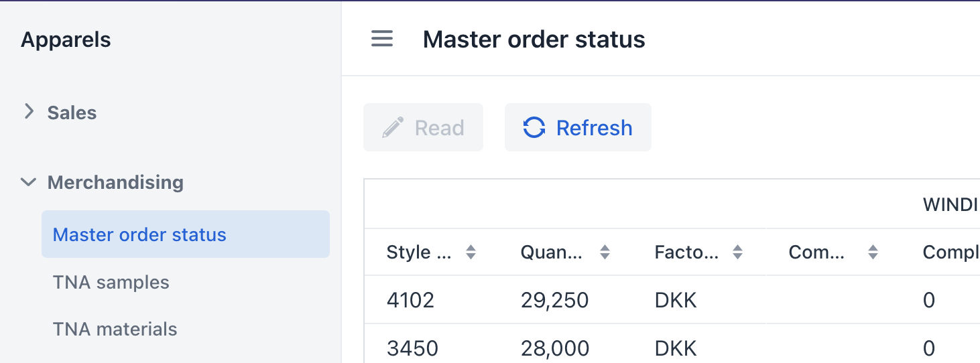This screenshot has height=363, width=980.
Task: Click the Refresh button
Action: 578,127
